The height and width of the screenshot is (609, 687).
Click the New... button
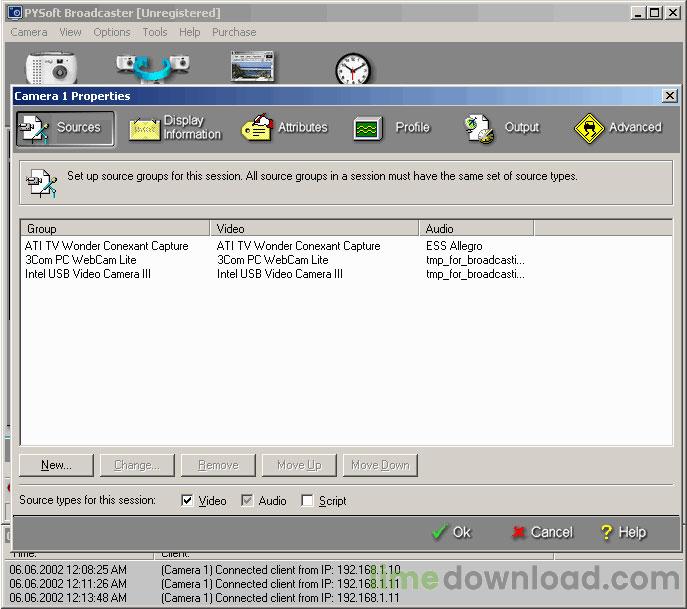coord(56,465)
